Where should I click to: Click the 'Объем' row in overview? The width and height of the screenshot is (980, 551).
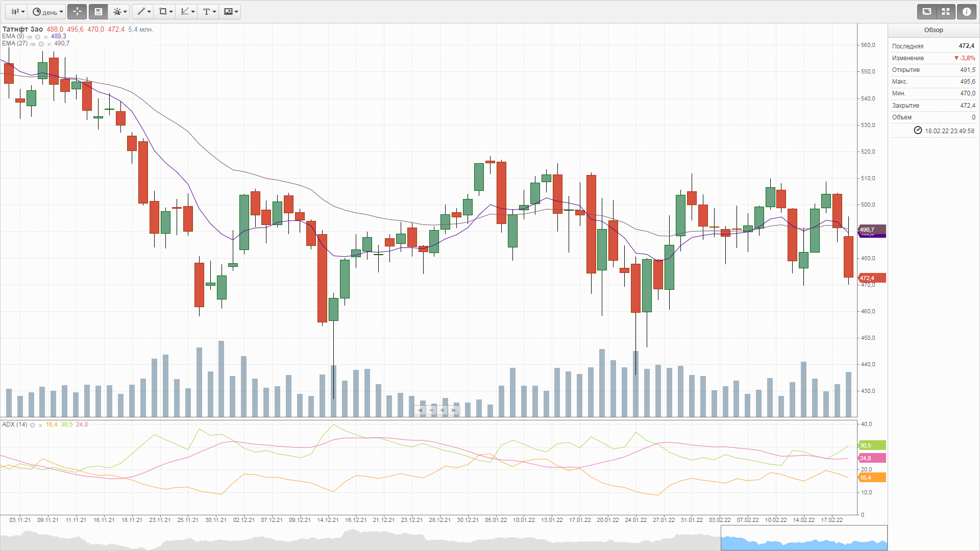pos(933,117)
